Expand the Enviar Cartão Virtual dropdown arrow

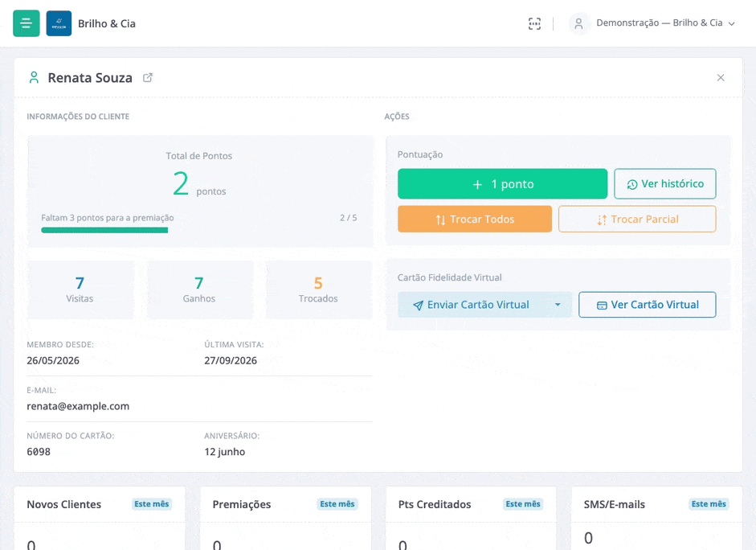(x=558, y=305)
